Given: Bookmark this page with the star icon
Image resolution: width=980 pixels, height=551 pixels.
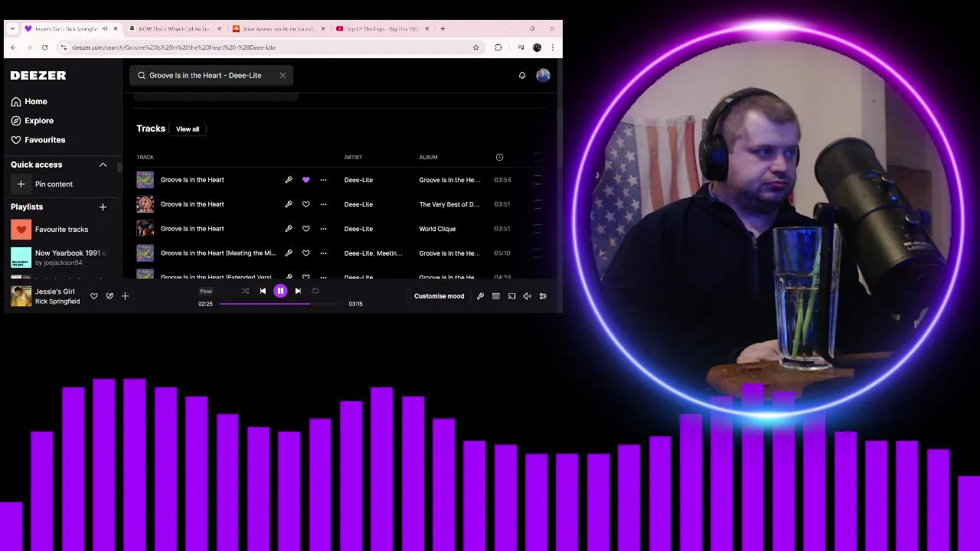Looking at the screenshot, I should pyautogui.click(x=475, y=47).
